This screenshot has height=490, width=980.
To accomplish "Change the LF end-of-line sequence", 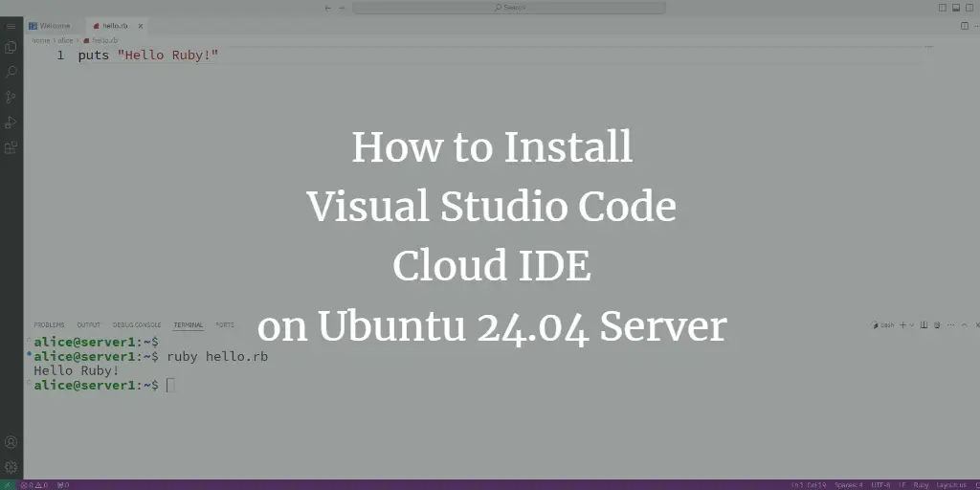I will [x=902, y=485].
